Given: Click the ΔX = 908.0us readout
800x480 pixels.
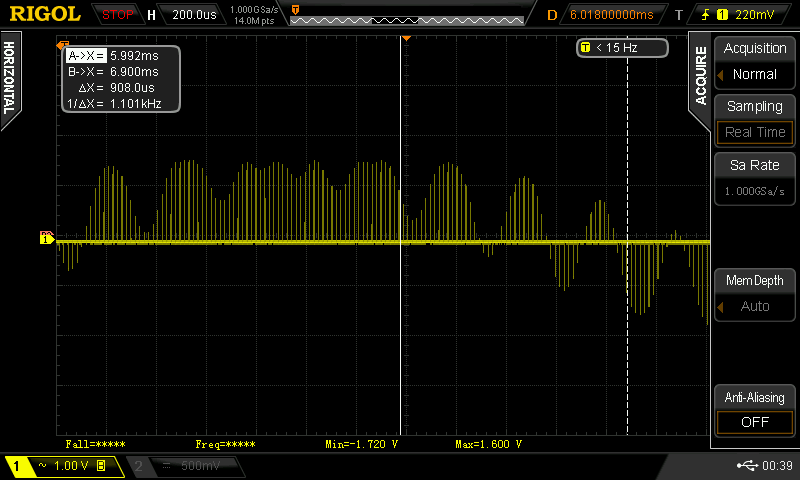Looking at the screenshot, I should 116,88.
